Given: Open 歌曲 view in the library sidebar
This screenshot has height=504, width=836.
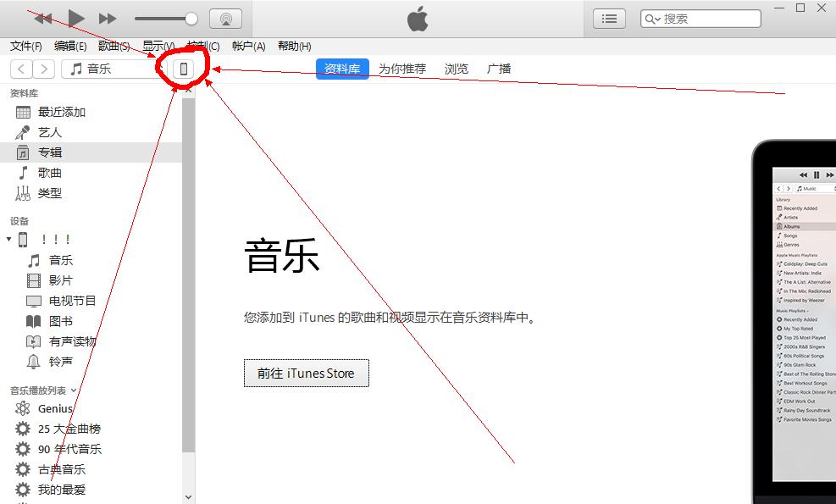Looking at the screenshot, I should click(x=48, y=172).
